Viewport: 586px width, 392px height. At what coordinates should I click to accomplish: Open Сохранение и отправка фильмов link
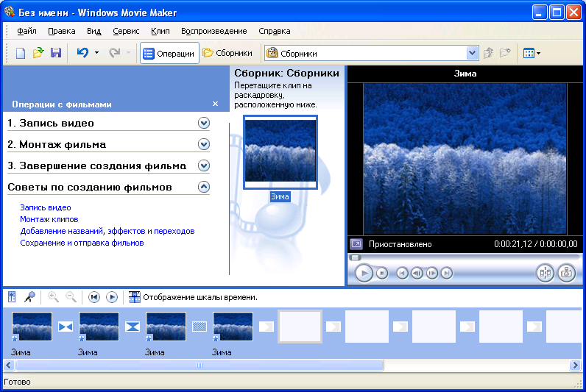click(x=82, y=243)
